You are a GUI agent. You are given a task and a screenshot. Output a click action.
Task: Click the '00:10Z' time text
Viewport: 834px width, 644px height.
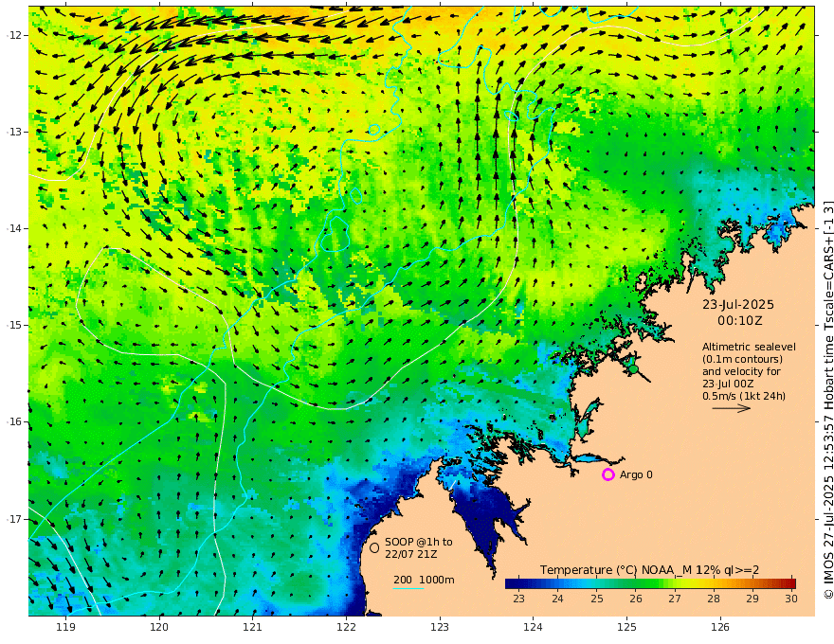pos(740,321)
